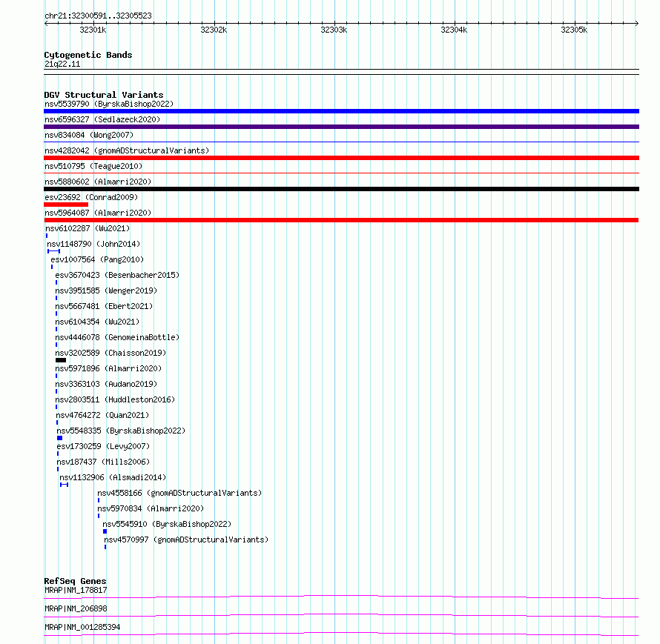The image size is (660, 644).
Task: Open the nsv510795 (Teague2010) entry
Action: point(93,166)
